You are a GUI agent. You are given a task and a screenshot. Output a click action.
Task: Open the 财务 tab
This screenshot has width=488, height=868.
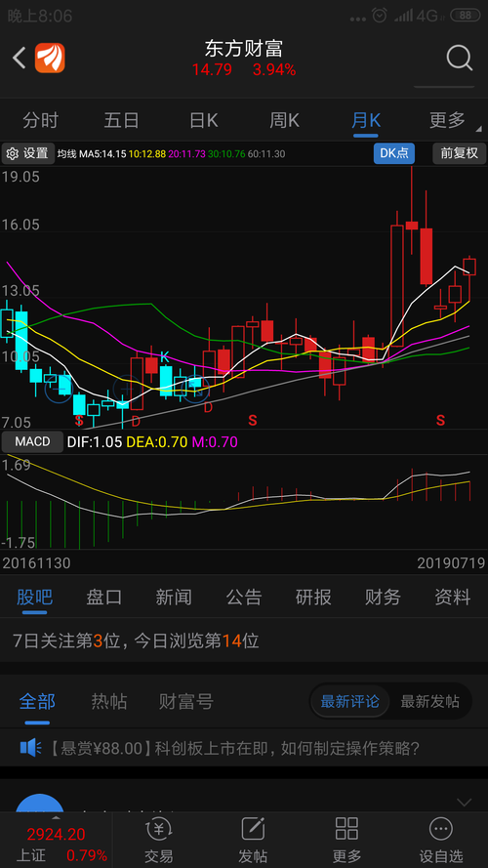383,597
